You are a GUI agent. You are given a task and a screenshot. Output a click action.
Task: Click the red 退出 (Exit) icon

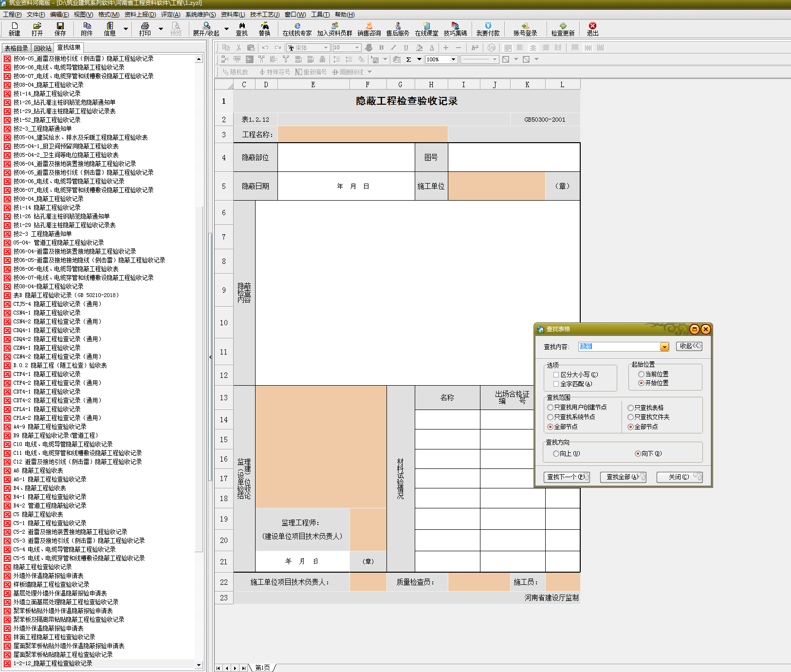point(592,29)
